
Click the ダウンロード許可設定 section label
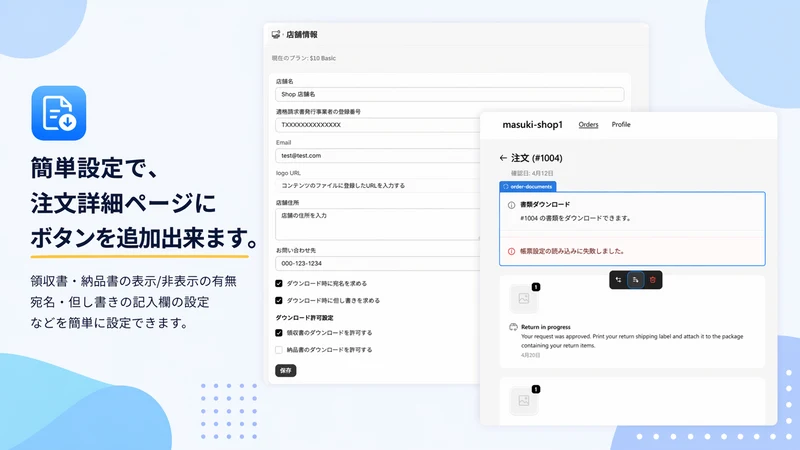click(x=305, y=318)
